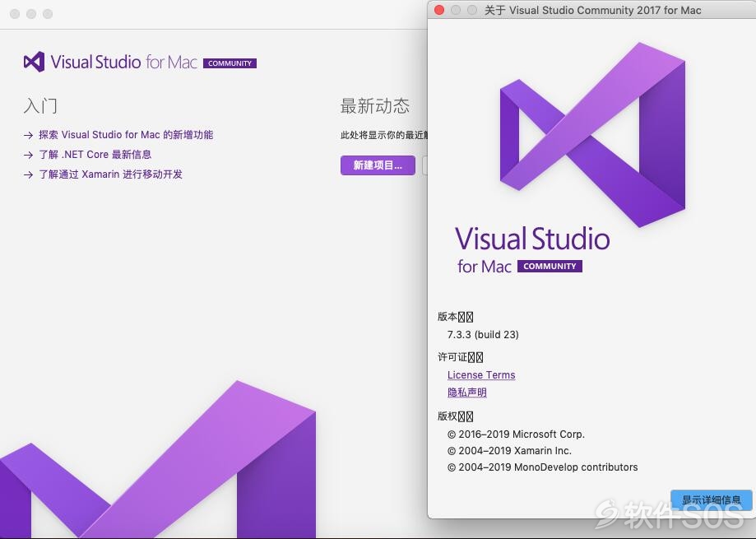This screenshot has height=539, width=756.
Task: Open 了解 .NET Core 最新信息 link
Action: (95, 155)
